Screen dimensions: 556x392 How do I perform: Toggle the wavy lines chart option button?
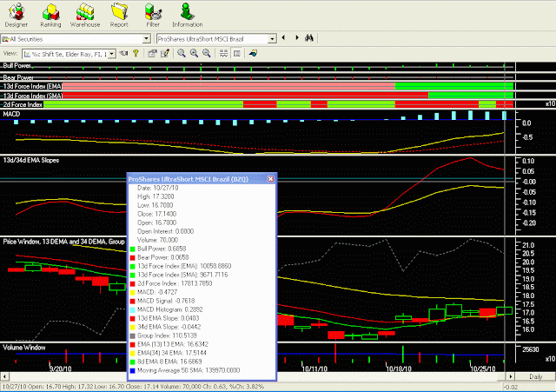point(223,53)
